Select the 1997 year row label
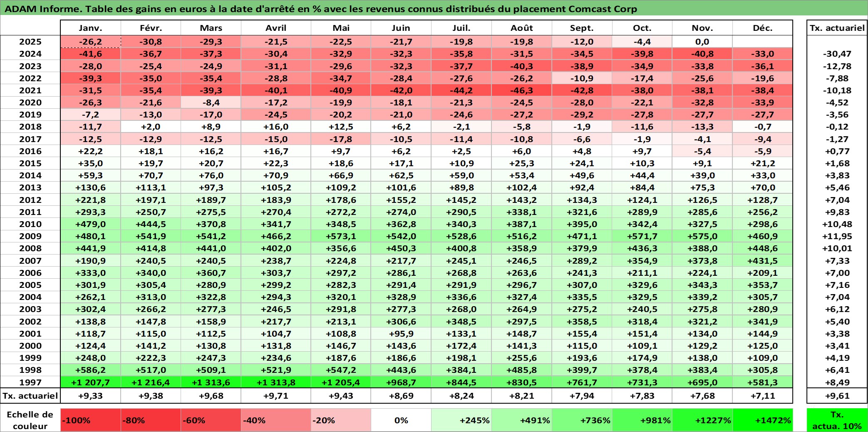The height and width of the screenshot is (432, 868). [x=30, y=382]
